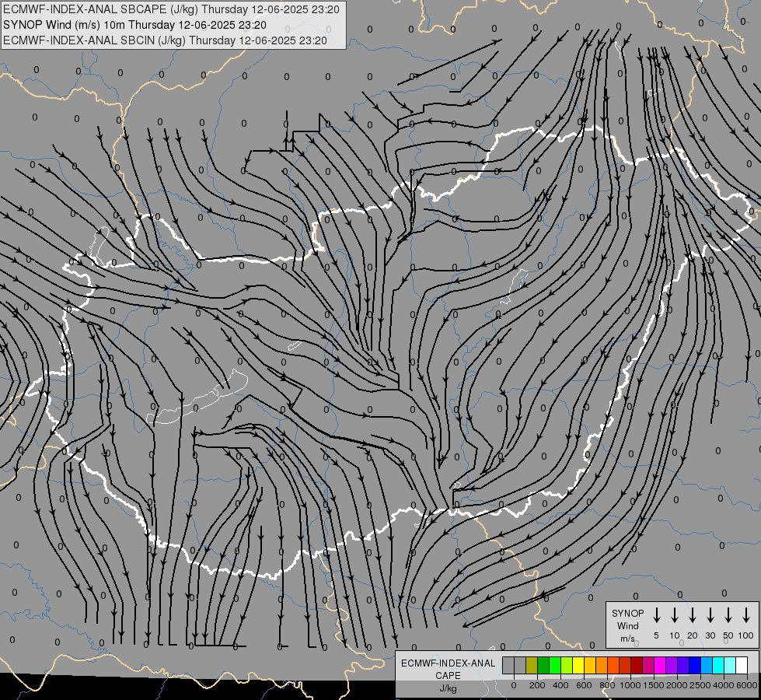The width and height of the screenshot is (761, 700).
Task: Pick the pure blue swatch before 2500
Action: click(695, 665)
